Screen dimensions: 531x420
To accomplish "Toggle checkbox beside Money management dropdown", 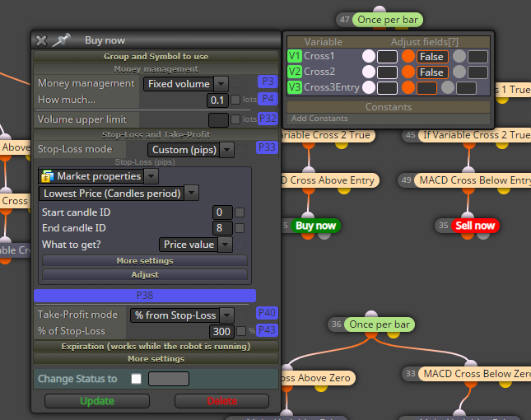I will [235, 83].
